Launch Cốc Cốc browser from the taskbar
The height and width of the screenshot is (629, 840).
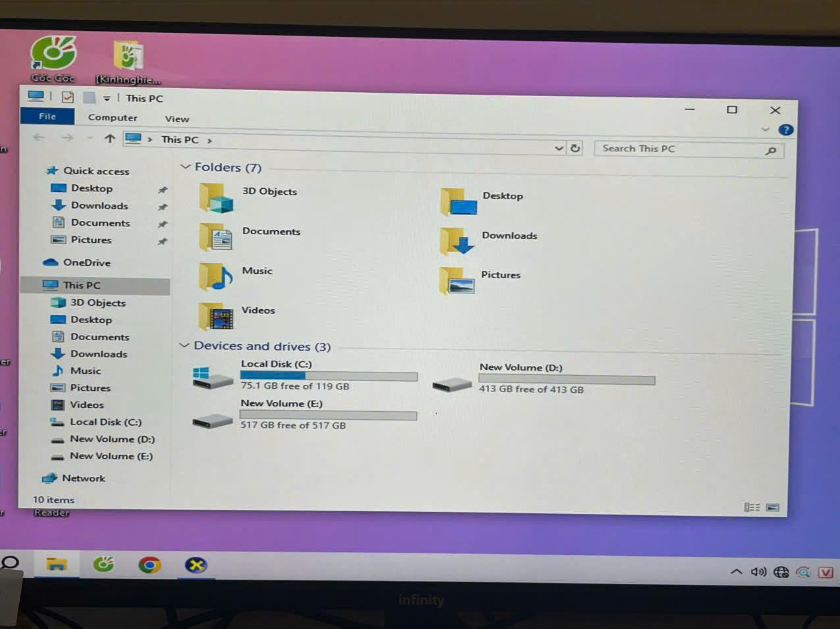pos(103,565)
